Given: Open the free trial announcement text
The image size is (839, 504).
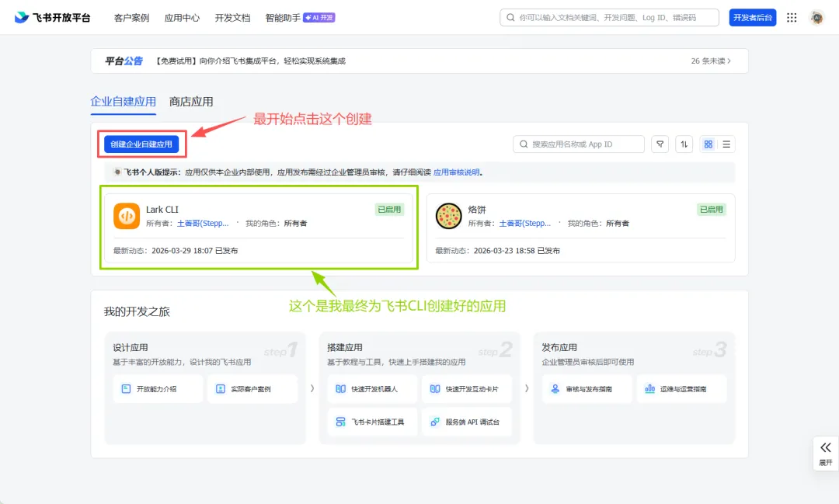Looking at the screenshot, I should coord(250,61).
